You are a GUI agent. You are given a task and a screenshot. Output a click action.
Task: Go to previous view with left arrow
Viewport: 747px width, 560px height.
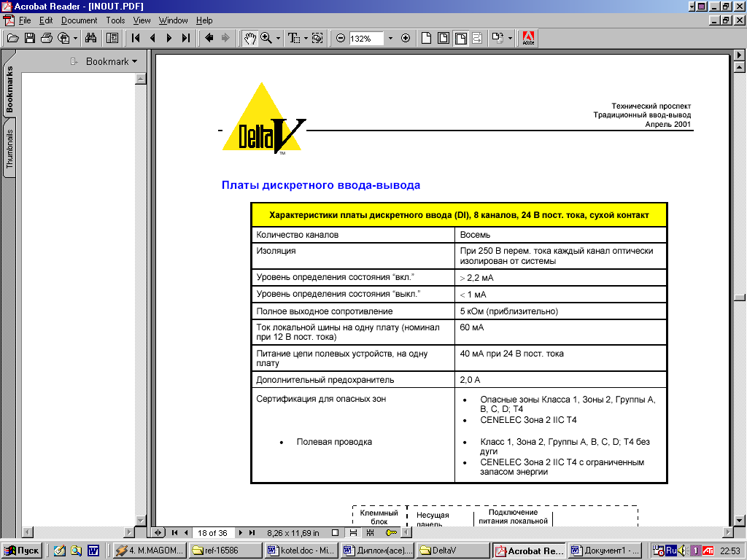(x=209, y=38)
